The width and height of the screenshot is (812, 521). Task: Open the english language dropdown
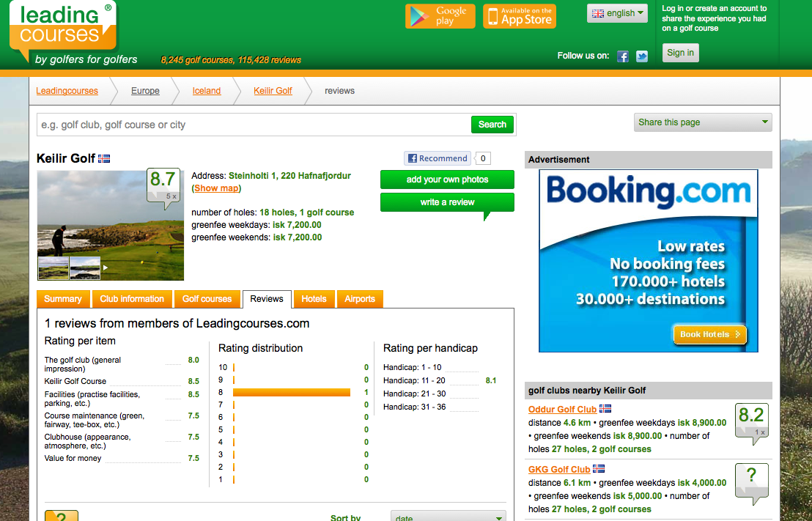point(618,13)
